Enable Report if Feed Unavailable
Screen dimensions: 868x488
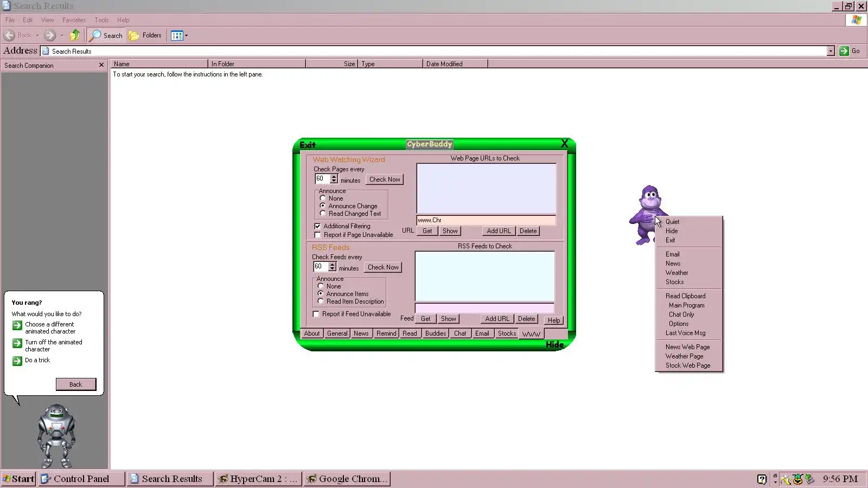pos(316,314)
